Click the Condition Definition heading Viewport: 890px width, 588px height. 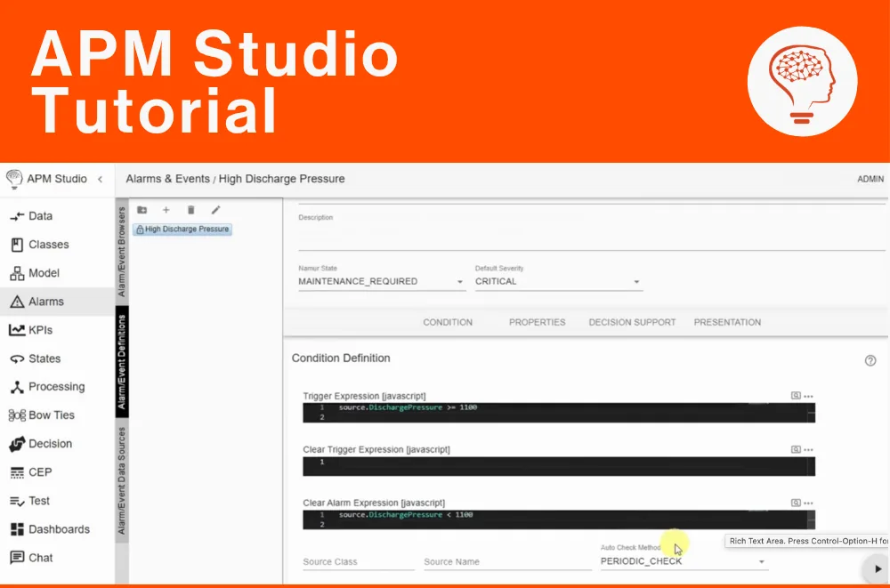(341, 358)
